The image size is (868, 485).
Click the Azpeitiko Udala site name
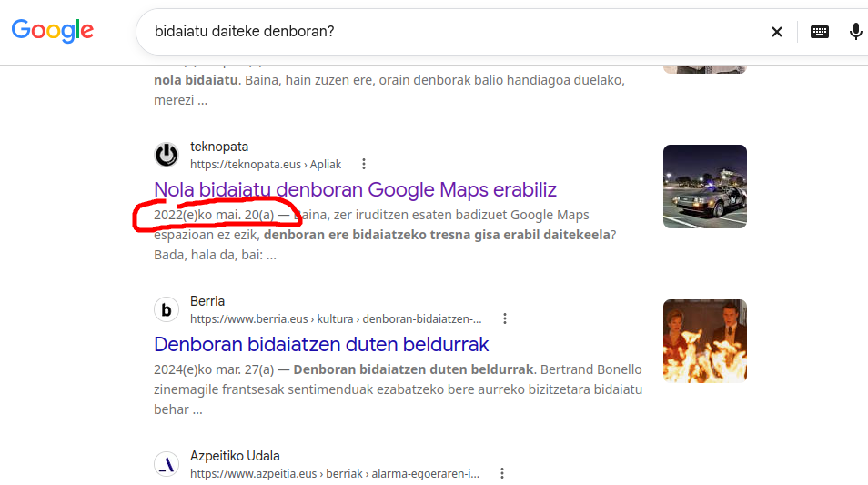235,456
